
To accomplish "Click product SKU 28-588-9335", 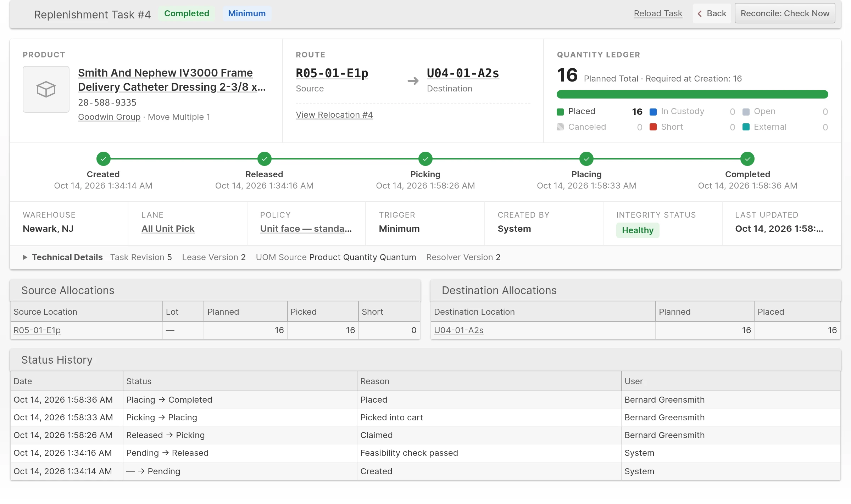I will click(107, 103).
